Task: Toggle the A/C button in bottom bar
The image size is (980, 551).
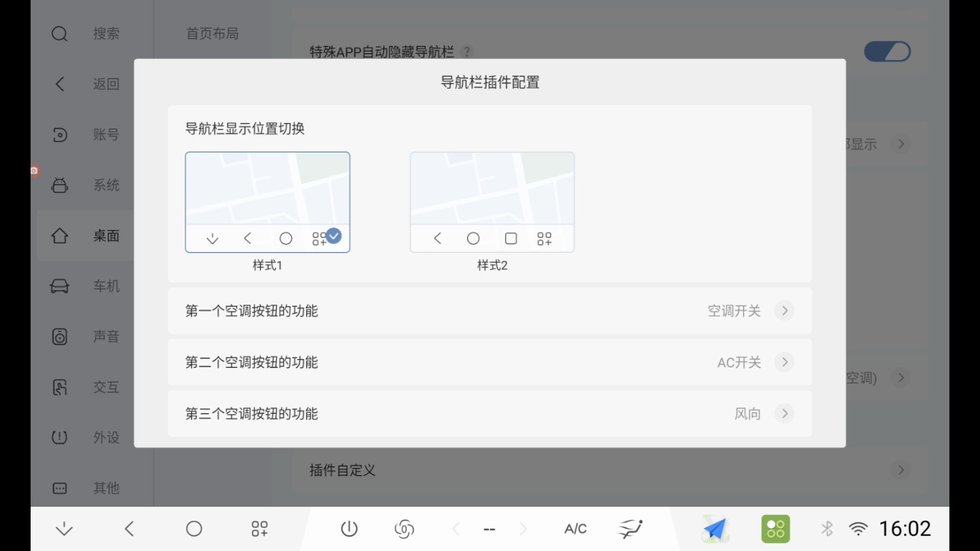Action: [575, 529]
